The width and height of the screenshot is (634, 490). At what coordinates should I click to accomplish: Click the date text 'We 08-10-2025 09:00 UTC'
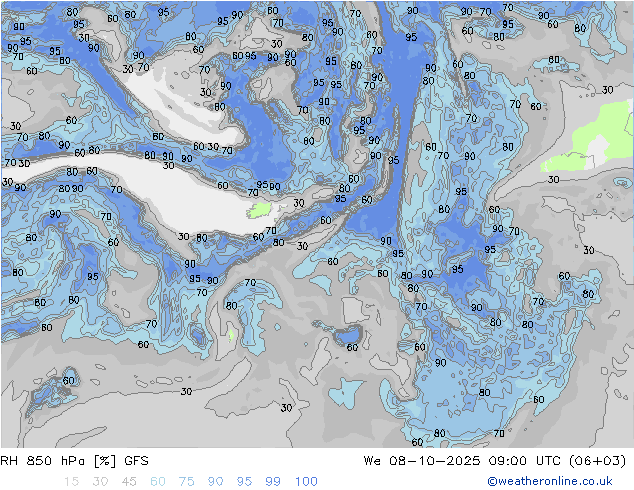462,461
